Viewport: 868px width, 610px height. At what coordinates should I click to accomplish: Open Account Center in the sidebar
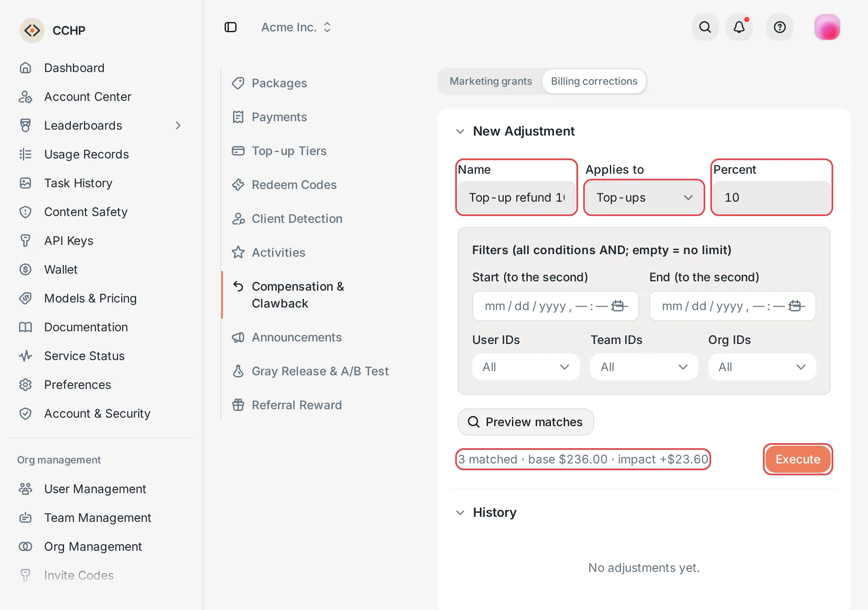[x=102, y=97]
